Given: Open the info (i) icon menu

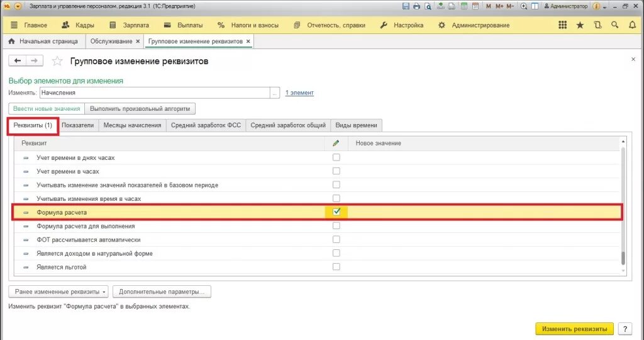Looking at the screenshot, I should point(596,6).
